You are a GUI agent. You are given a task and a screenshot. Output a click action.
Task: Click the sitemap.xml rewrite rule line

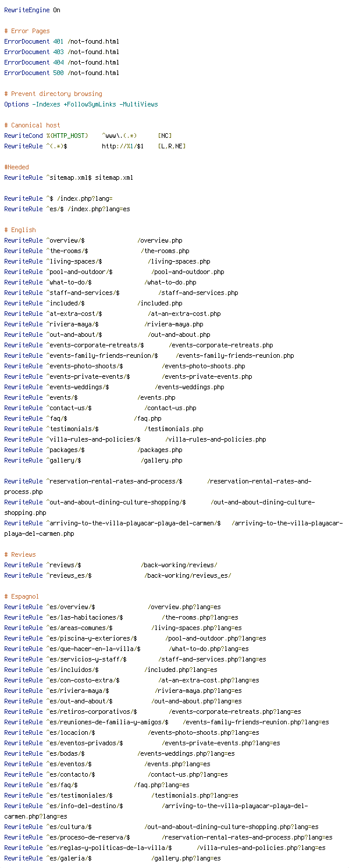[x=69, y=177]
